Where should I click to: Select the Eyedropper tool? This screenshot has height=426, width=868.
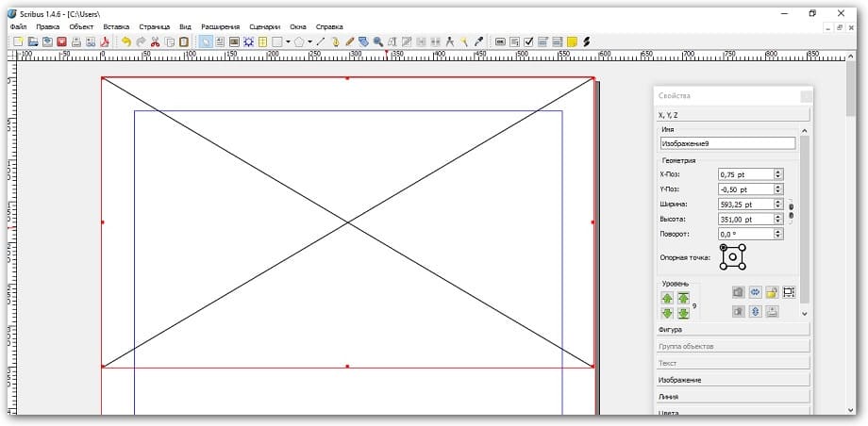[478, 41]
